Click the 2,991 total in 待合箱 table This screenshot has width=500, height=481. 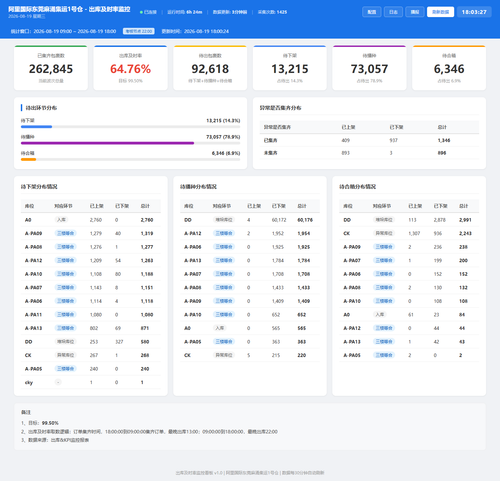(465, 220)
